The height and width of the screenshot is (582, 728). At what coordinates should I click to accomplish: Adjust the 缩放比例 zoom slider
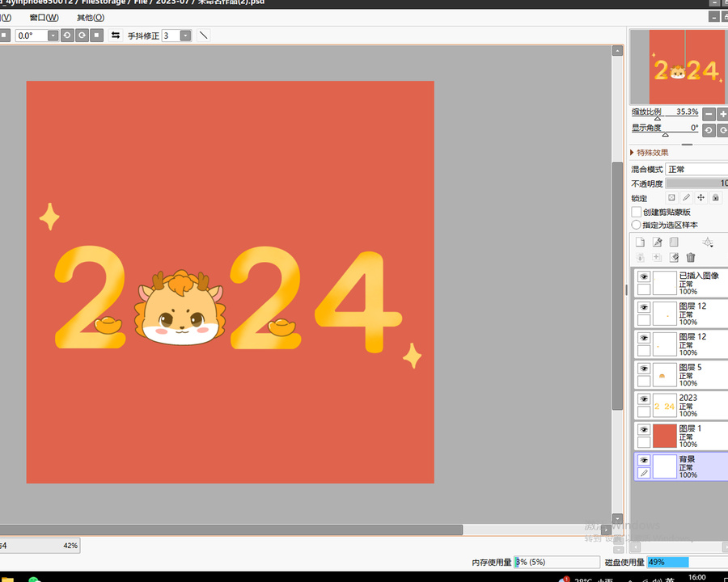pyautogui.click(x=665, y=117)
